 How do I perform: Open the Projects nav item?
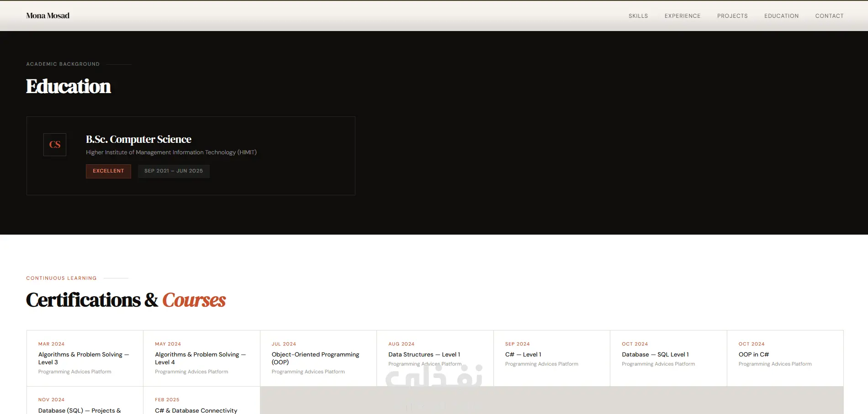click(732, 16)
